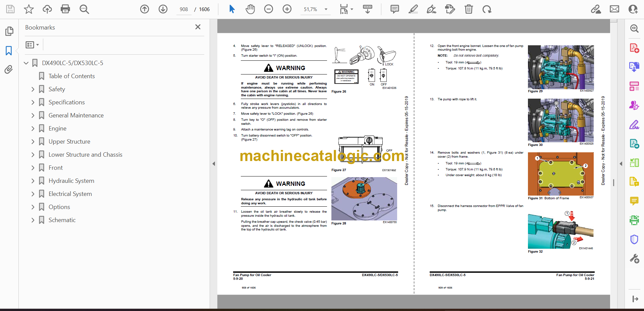The image size is (644, 311).
Task: Zoom in with plus button
Action: click(287, 9)
